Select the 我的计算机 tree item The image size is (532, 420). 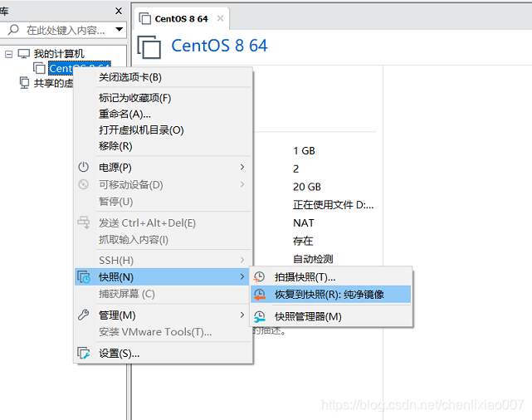tap(59, 54)
